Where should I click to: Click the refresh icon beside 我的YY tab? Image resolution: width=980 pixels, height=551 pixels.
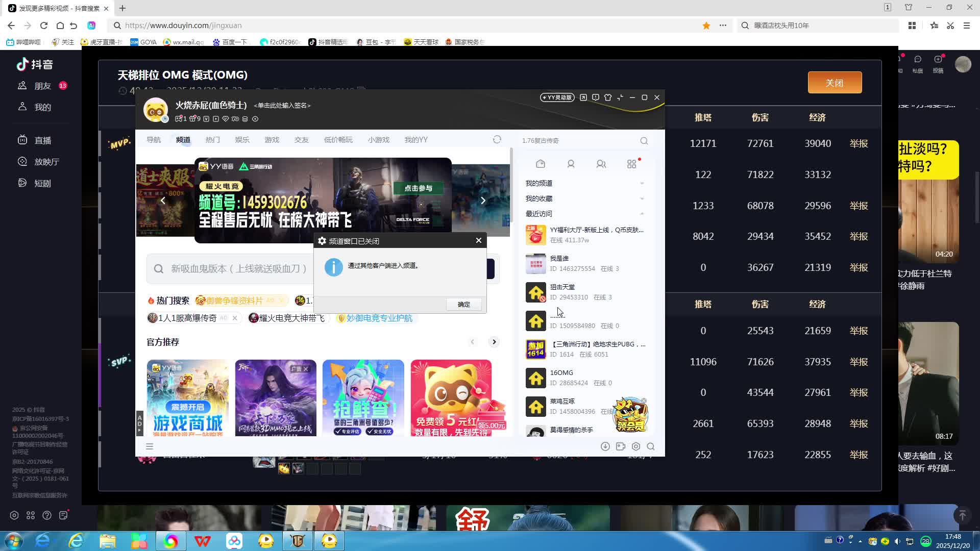497,140
